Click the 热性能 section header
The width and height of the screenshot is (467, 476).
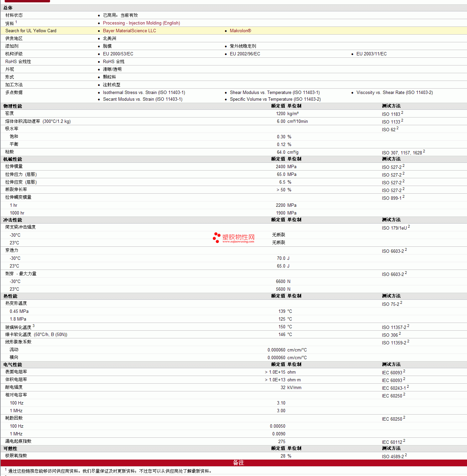(10, 296)
